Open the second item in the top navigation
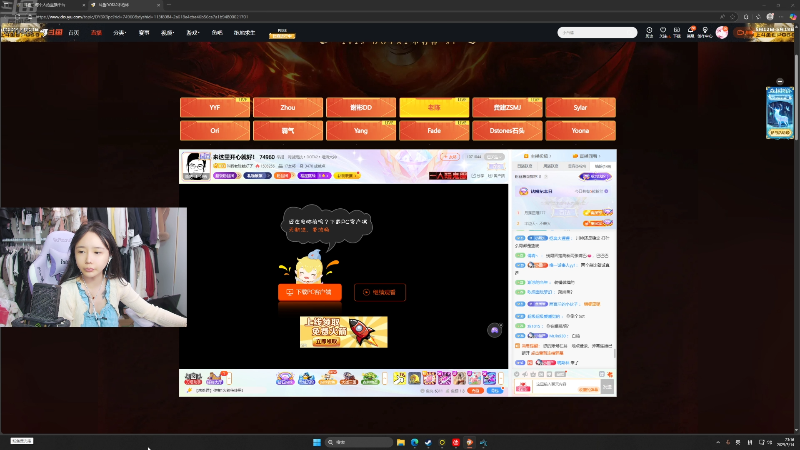This screenshot has width=800, height=450. pos(96,33)
